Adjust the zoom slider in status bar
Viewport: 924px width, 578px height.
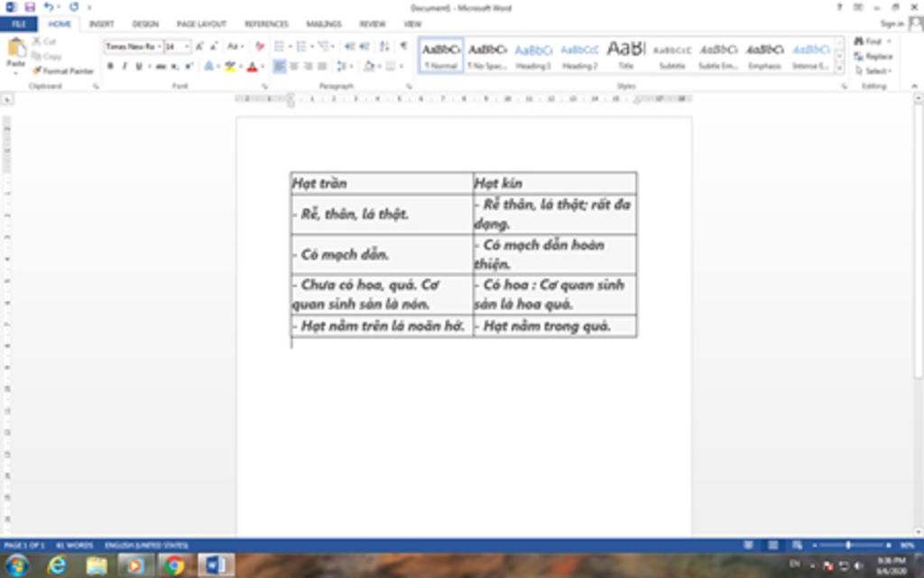coord(847,545)
